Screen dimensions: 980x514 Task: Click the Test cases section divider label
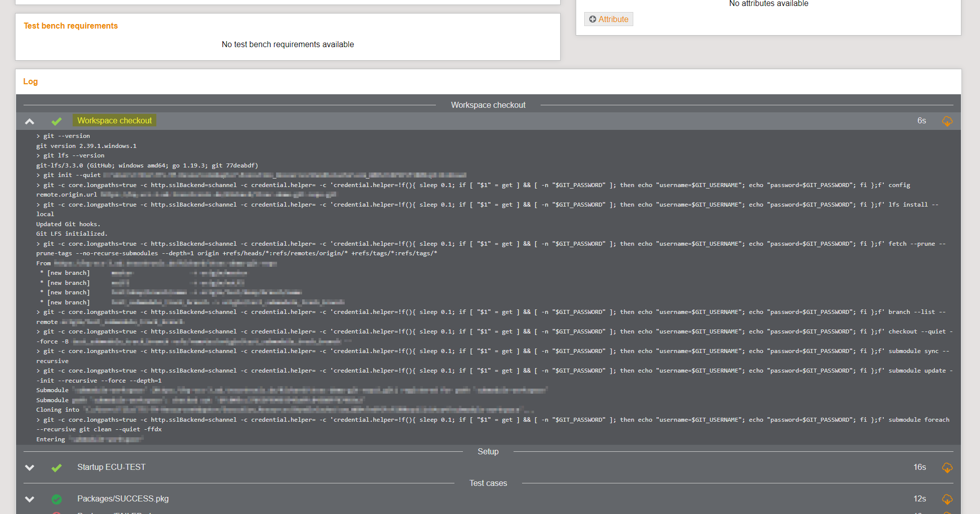coord(488,483)
